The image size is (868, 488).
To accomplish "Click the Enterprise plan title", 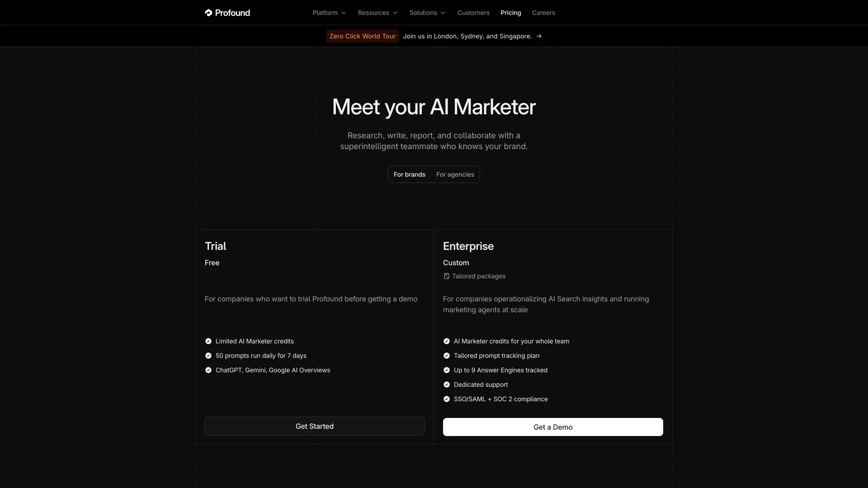I will 468,246.
